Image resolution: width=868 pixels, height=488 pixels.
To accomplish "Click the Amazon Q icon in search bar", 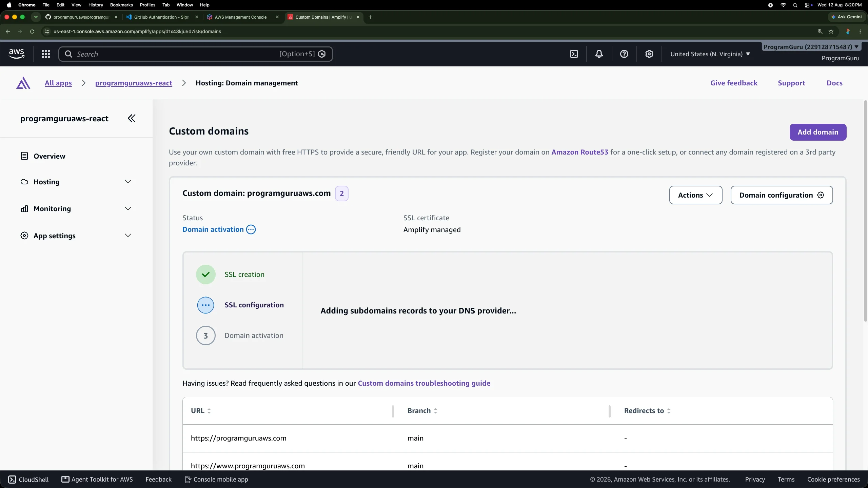I will pos(322,54).
